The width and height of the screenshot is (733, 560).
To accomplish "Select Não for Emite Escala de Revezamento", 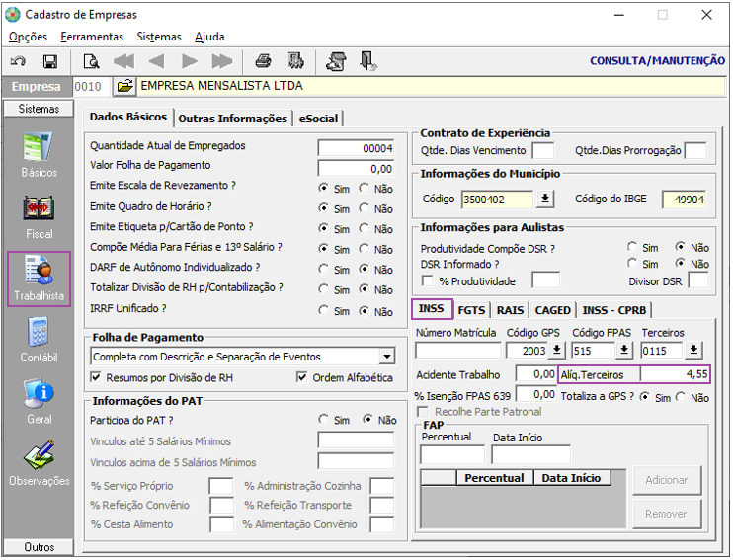I will coord(365,188).
